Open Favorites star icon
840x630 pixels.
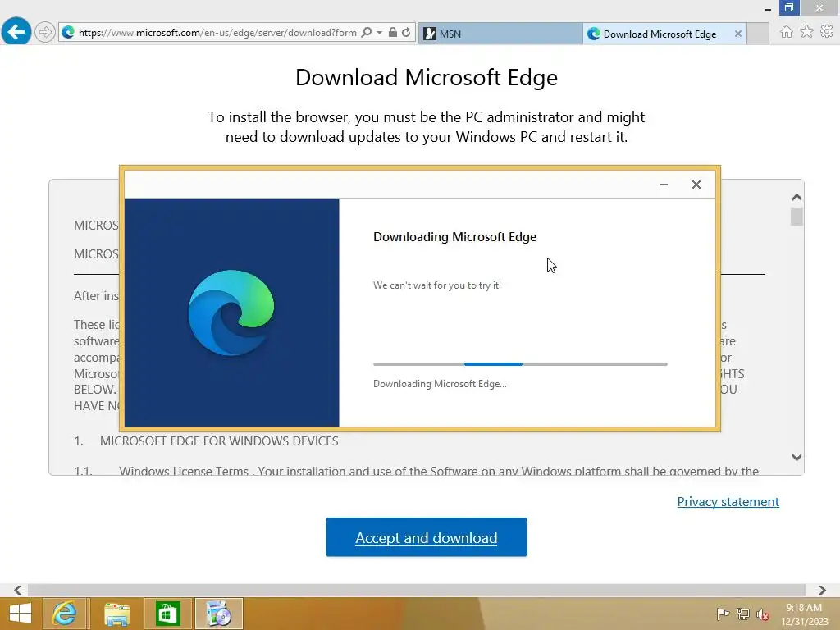806,32
